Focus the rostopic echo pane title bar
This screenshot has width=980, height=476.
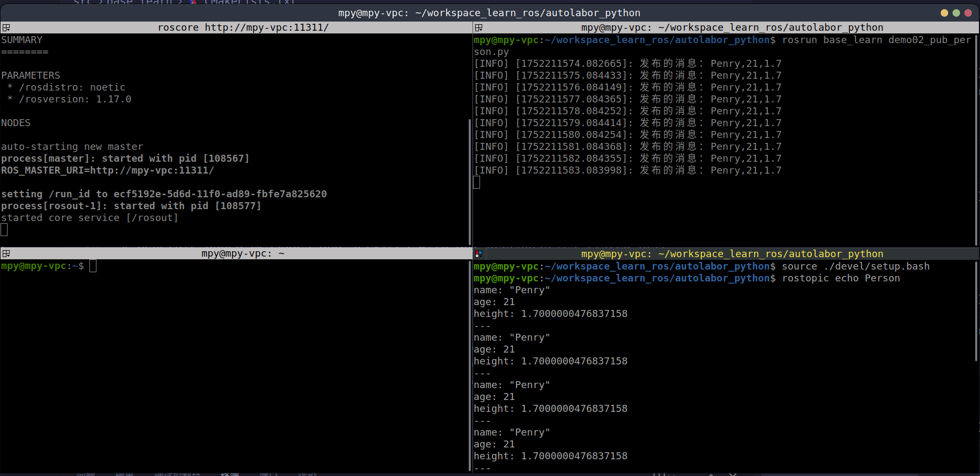[x=732, y=253]
